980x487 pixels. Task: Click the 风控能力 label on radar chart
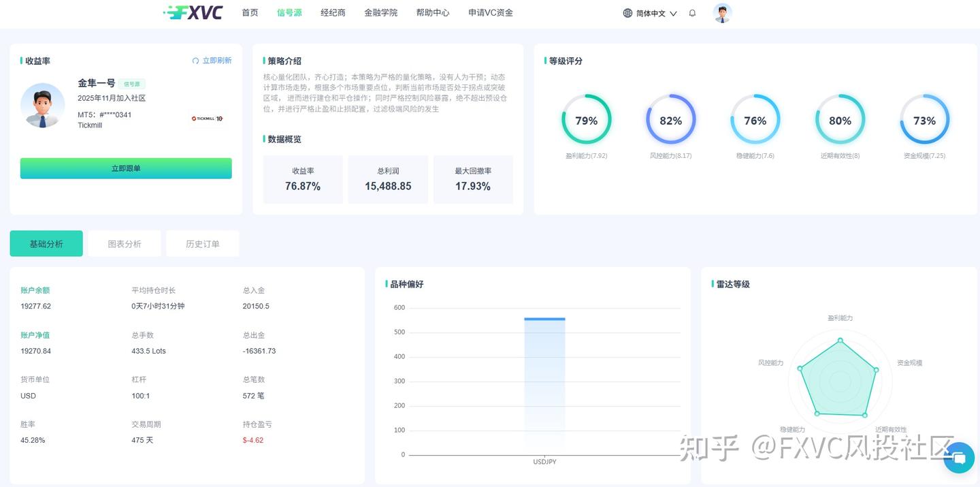(x=770, y=363)
